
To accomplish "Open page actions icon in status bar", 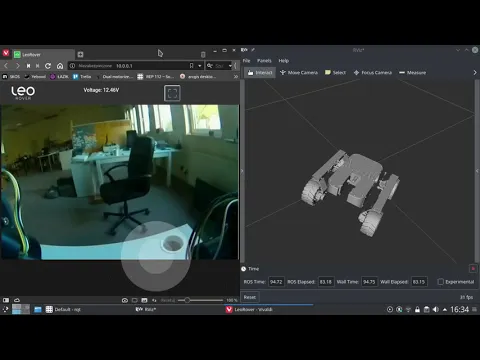I will [154, 300].
